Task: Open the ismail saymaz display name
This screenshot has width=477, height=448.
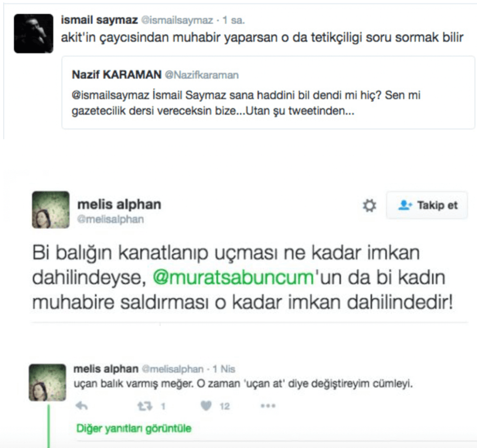Action: [100, 20]
